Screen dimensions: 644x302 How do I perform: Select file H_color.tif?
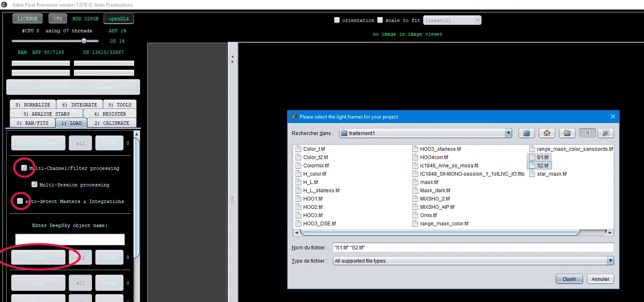pyautogui.click(x=312, y=174)
